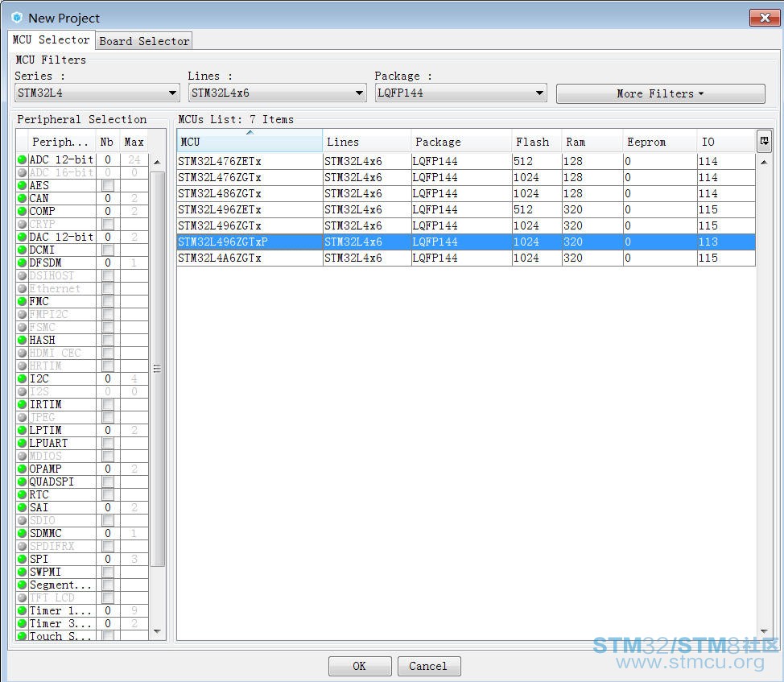The width and height of the screenshot is (784, 682).
Task: Click the green indicator next to HASH
Action: (22, 340)
